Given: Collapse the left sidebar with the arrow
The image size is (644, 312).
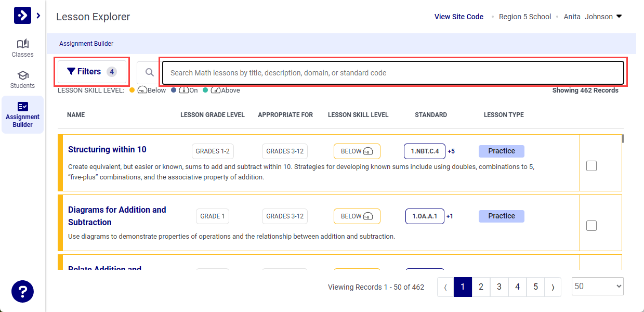Looking at the screenshot, I should coord(37,15).
